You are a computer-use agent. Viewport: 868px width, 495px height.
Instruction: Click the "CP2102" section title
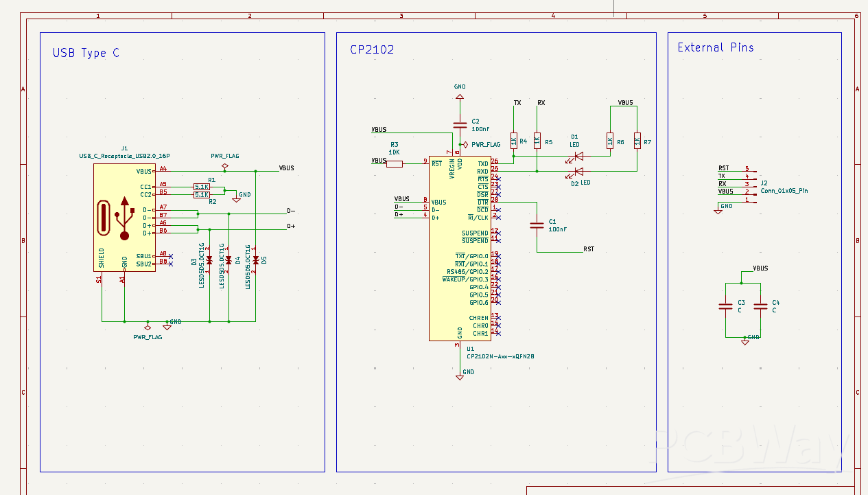click(372, 49)
